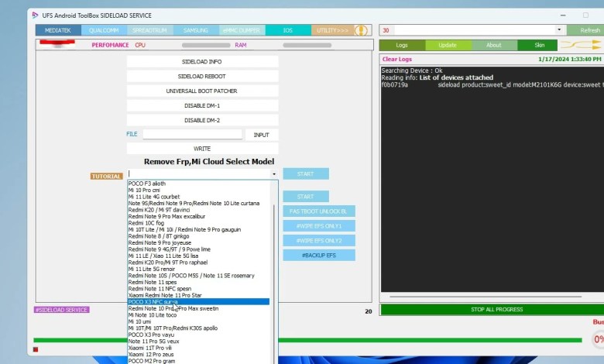The height and width of the screenshot is (364, 604).
Task: Click the red percentage circle indicator
Action: 599,339
